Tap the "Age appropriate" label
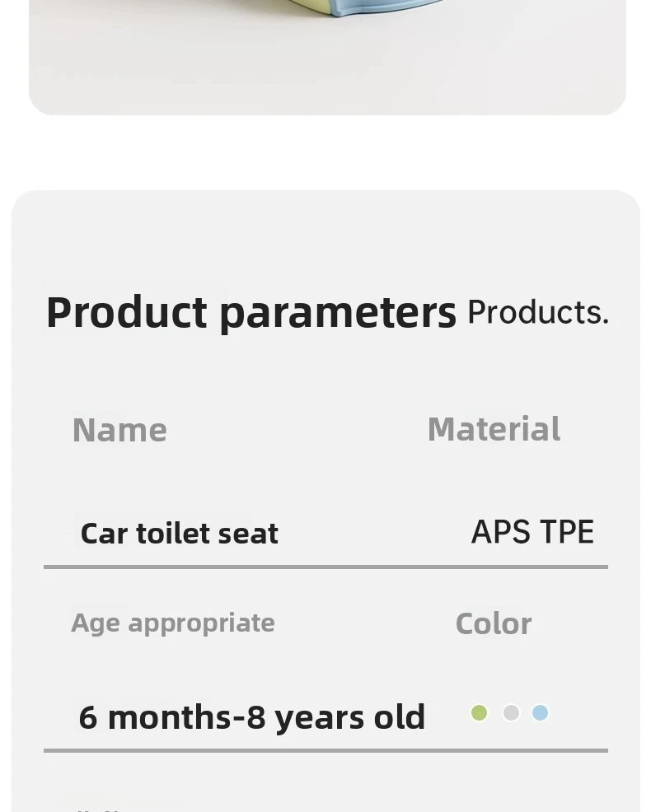The height and width of the screenshot is (812, 651). click(173, 623)
